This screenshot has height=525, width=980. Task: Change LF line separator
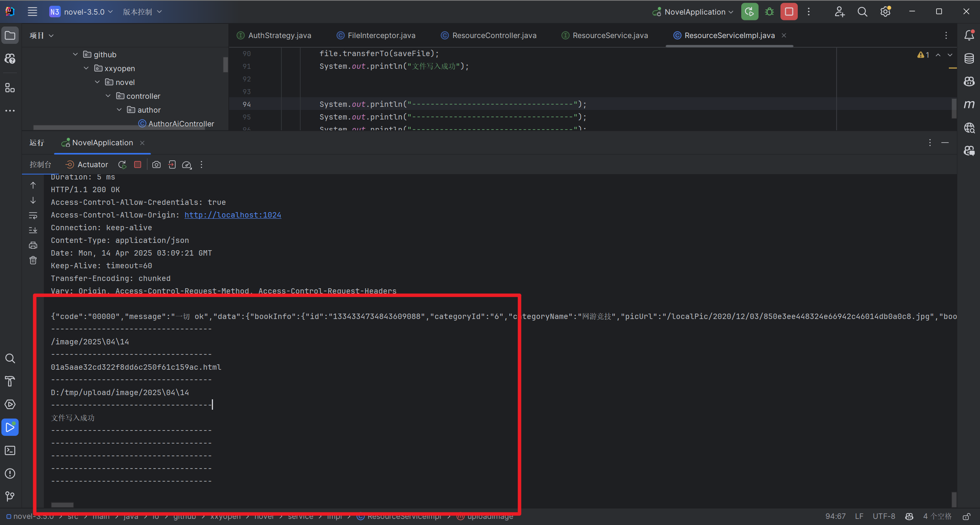coord(859,516)
